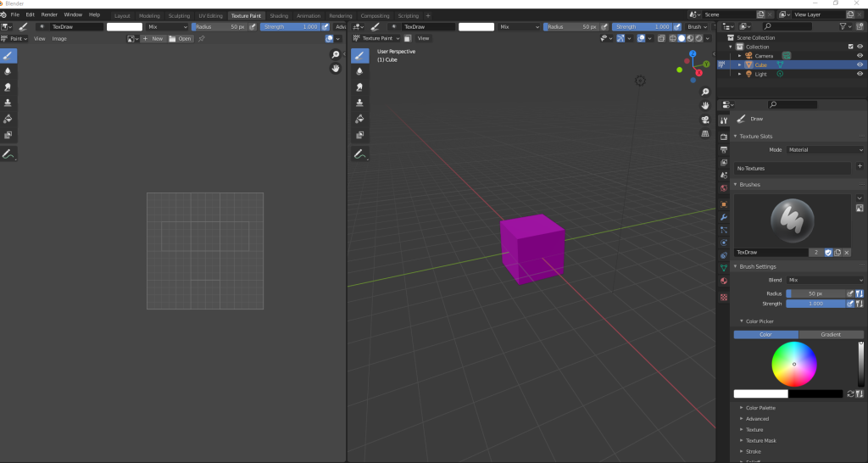Select the Soften tool in image editor toolbar
The width and height of the screenshot is (868, 463).
[8, 71]
